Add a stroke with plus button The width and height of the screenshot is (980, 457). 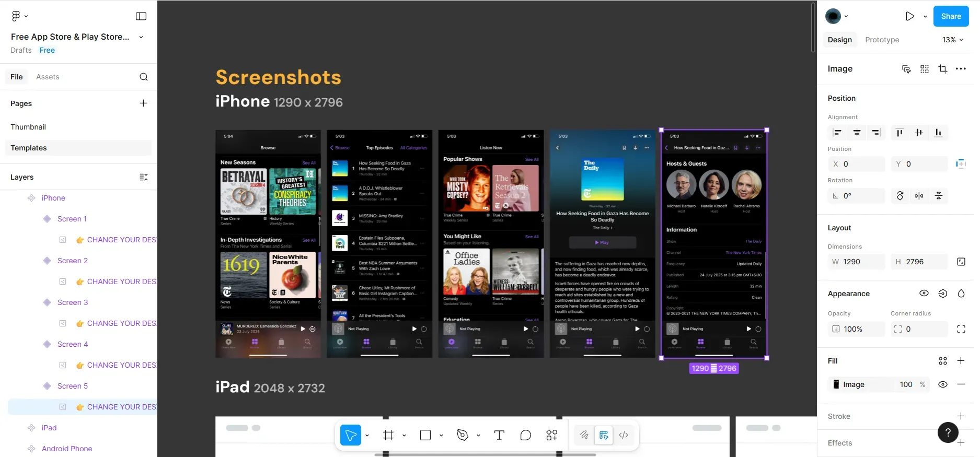coord(961,416)
